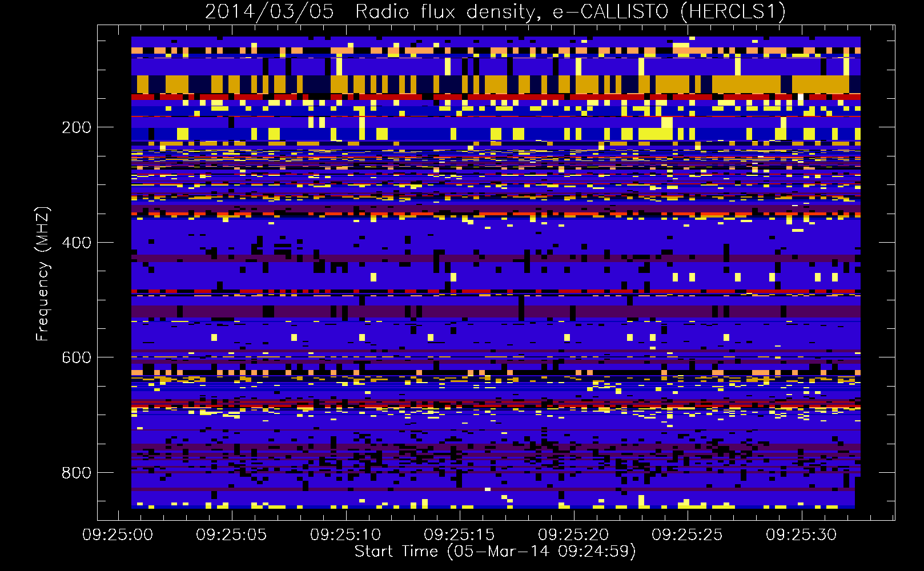This screenshot has width=924, height=571.
Task: Click the 800 frequency tick label
Action: (77, 472)
